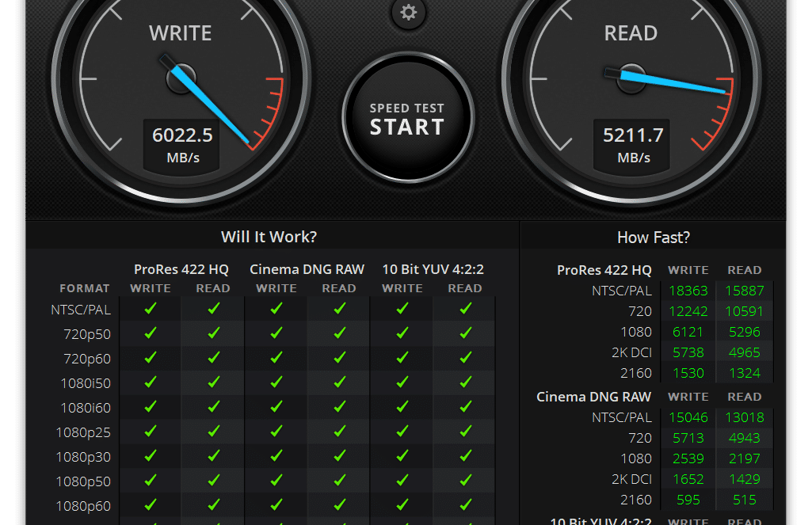The width and height of the screenshot is (812, 525).
Task: Click the 720p50 row label
Action: tap(87, 334)
